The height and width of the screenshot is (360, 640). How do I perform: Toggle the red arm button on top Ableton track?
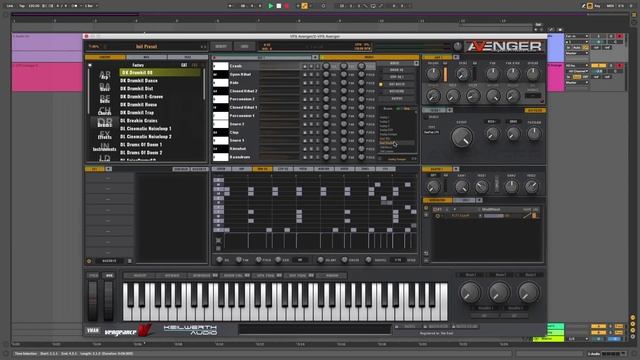coord(620,36)
